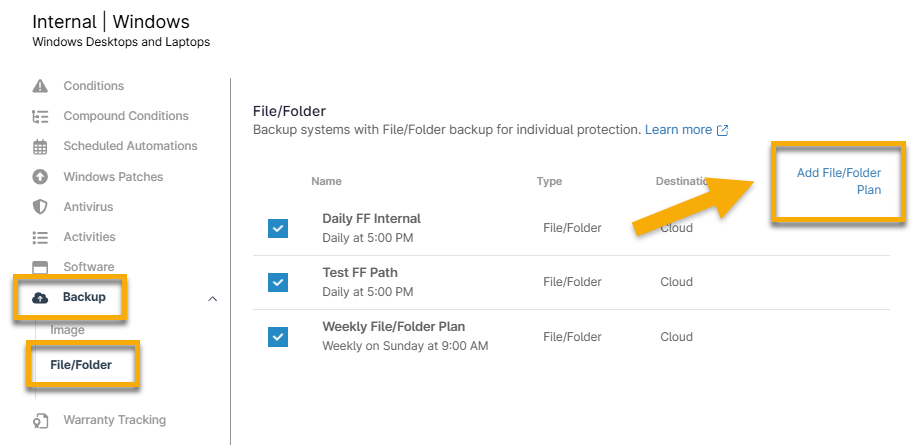This screenshot has width=914, height=445.
Task: Click Add File/Folder Plan link
Action: 839,181
